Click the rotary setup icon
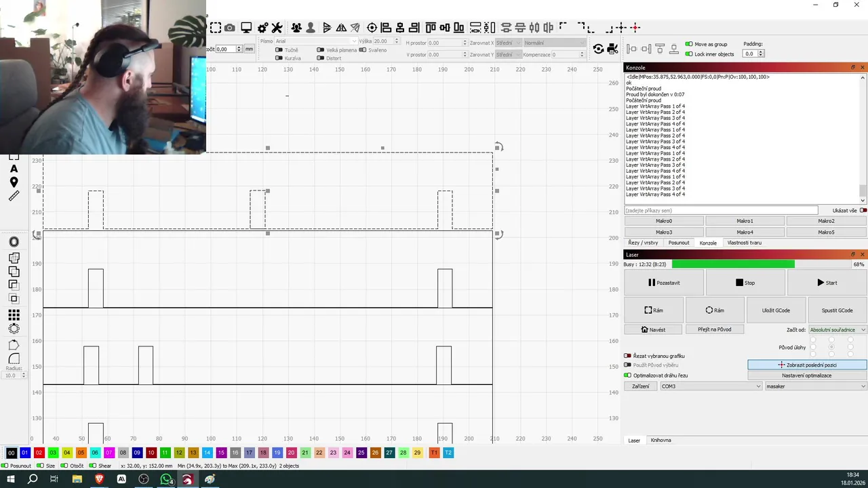Screen dimensions: 868x488 tap(598, 49)
